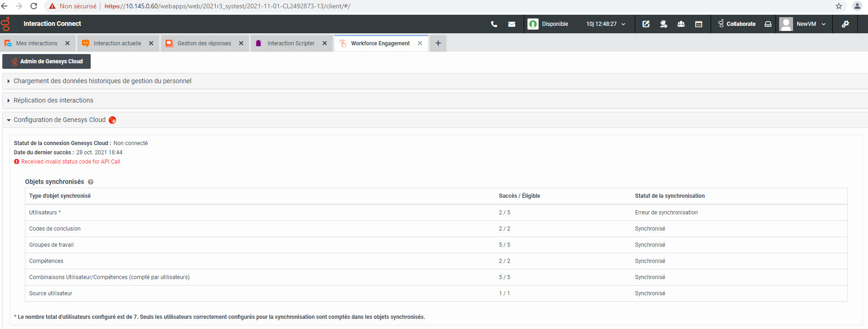Click the help icon next to Objets synchronisés

point(91,182)
